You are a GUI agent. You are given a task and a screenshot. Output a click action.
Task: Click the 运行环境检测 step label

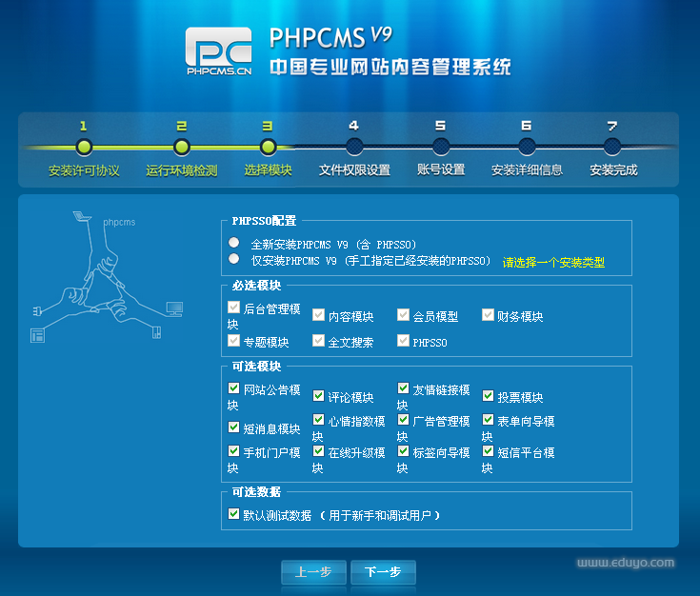(x=181, y=170)
